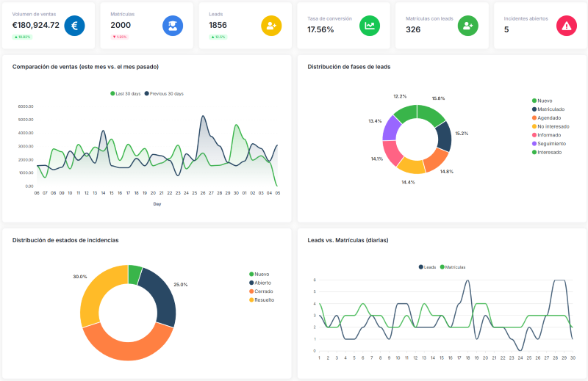Click the green 10.82% trend badge

pos(22,37)
